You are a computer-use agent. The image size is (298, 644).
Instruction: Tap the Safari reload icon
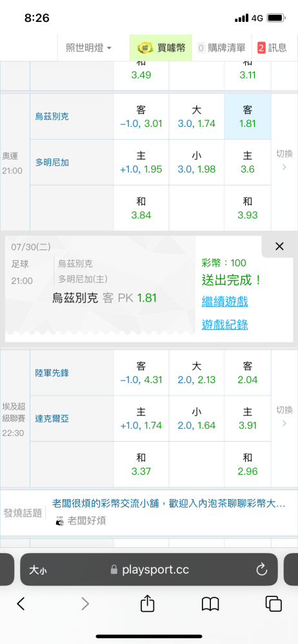click(262, 569)
